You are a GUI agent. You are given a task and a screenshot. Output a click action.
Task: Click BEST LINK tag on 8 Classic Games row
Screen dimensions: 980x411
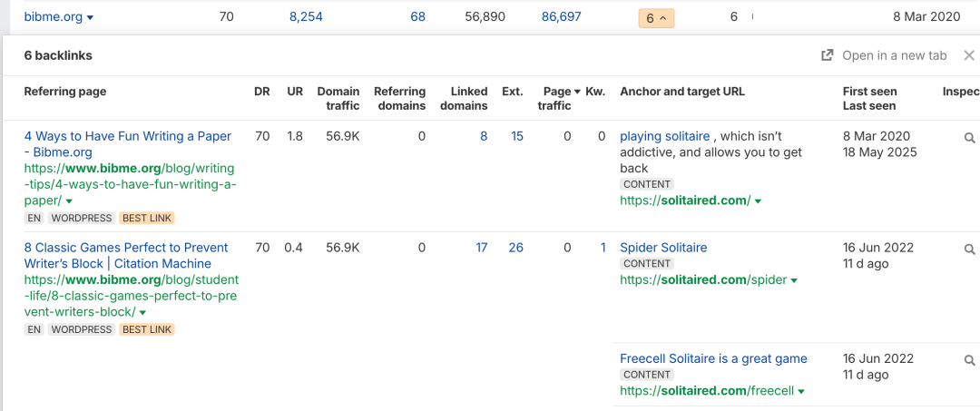coord(147,330)
